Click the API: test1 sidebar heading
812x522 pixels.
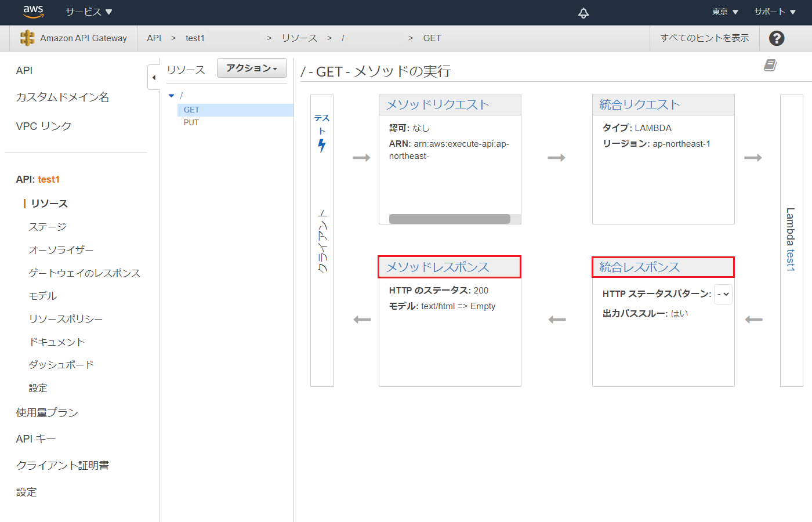pyautogui.click(x=38, y=179)
